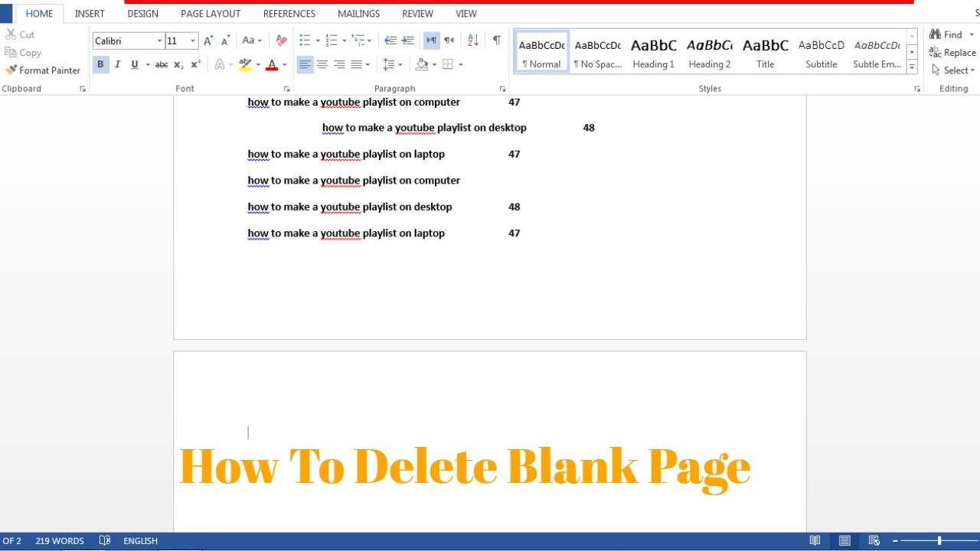Toggle Justify paragraph alignment
Screen dimensions: 980x551
[356, 65]
